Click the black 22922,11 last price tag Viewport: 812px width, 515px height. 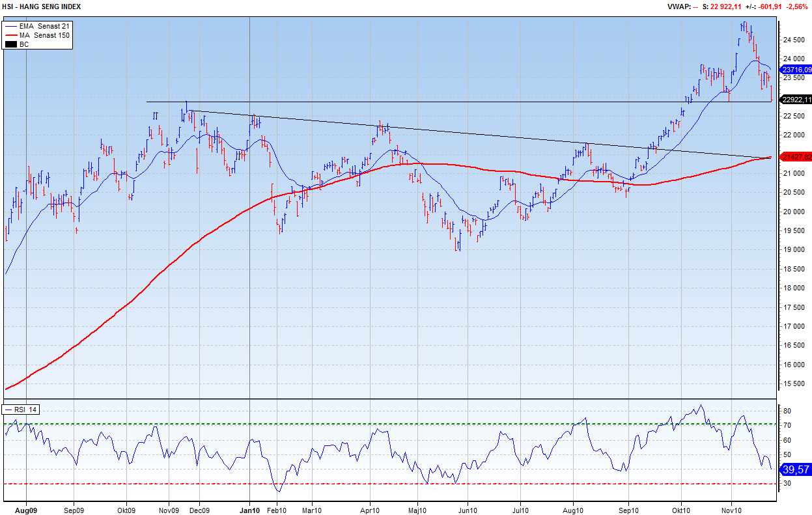pos(796,100)
